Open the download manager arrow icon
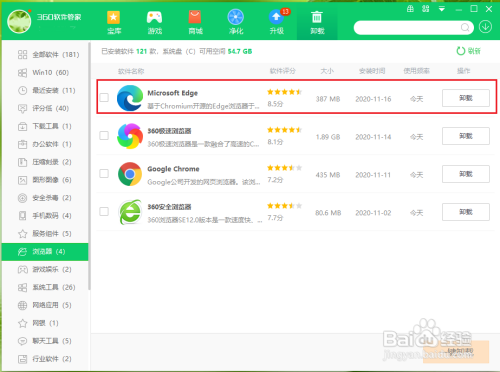This screenshot has height=372, width=500. click(x=485, y=27)
